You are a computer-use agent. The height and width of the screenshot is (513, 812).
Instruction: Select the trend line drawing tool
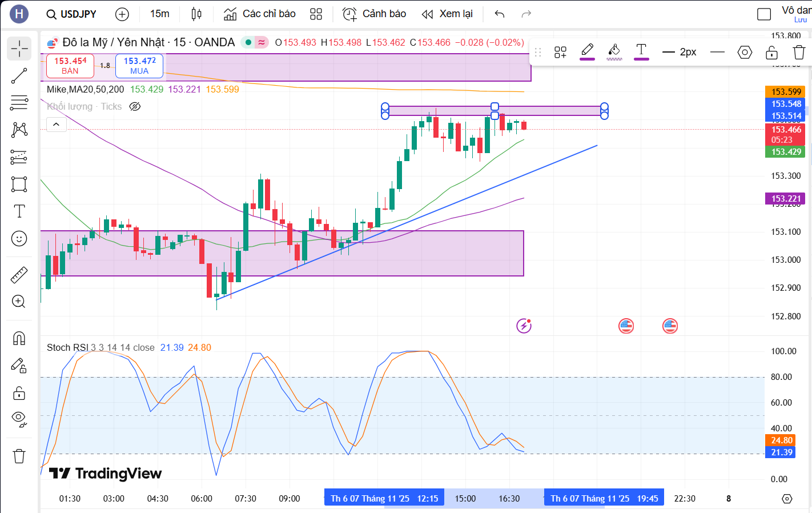19,76
